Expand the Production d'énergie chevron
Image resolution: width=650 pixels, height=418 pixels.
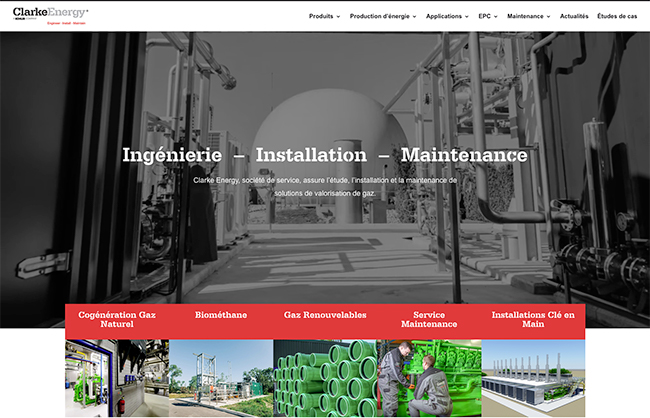pos(415,17)
